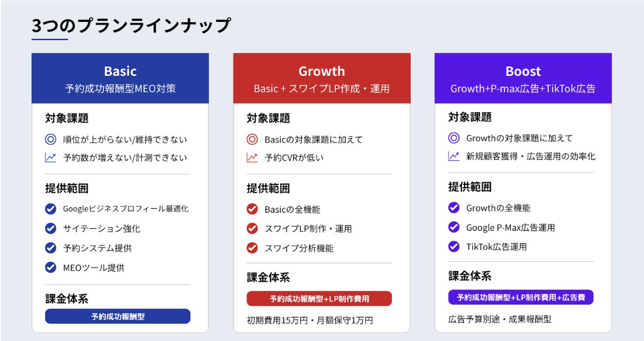This screenshot has height=341, width=644.
Task: Click the 3つのプランラインナップ heading
Action: 131,26
